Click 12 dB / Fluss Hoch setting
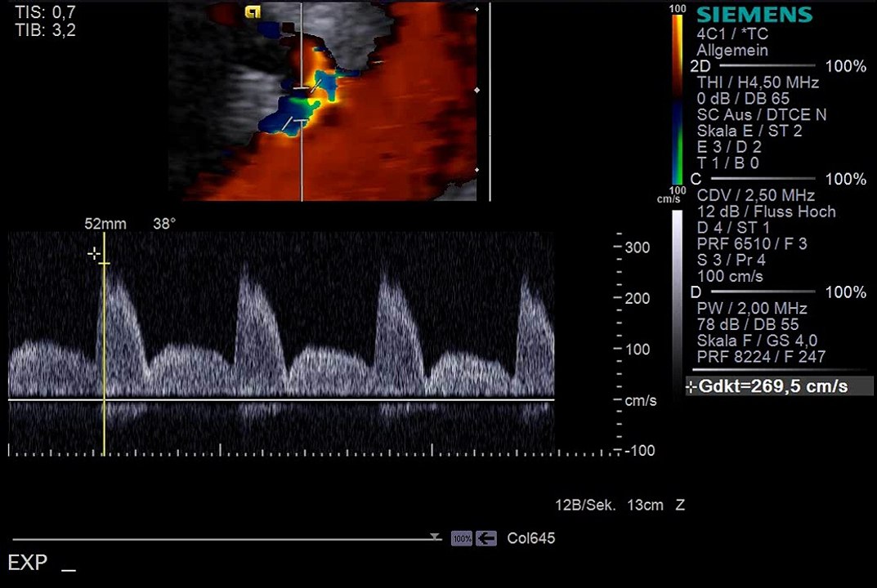 [x=767, y=212]
